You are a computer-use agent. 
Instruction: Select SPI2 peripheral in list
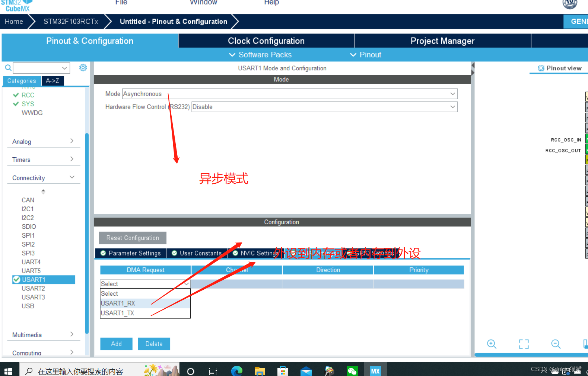click(28, 244)
